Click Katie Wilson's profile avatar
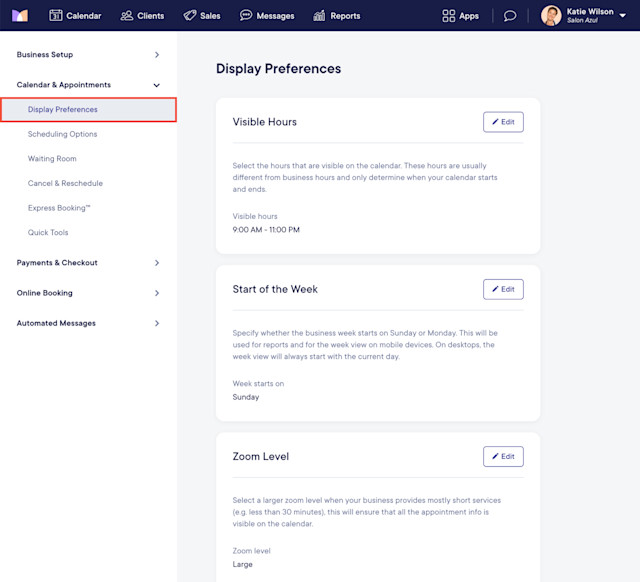 (551, 16)
